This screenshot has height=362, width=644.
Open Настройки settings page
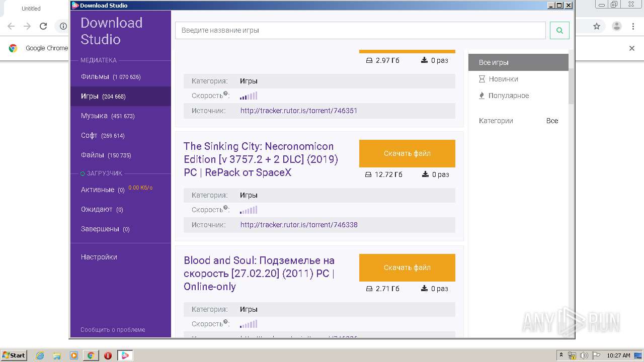99,257
